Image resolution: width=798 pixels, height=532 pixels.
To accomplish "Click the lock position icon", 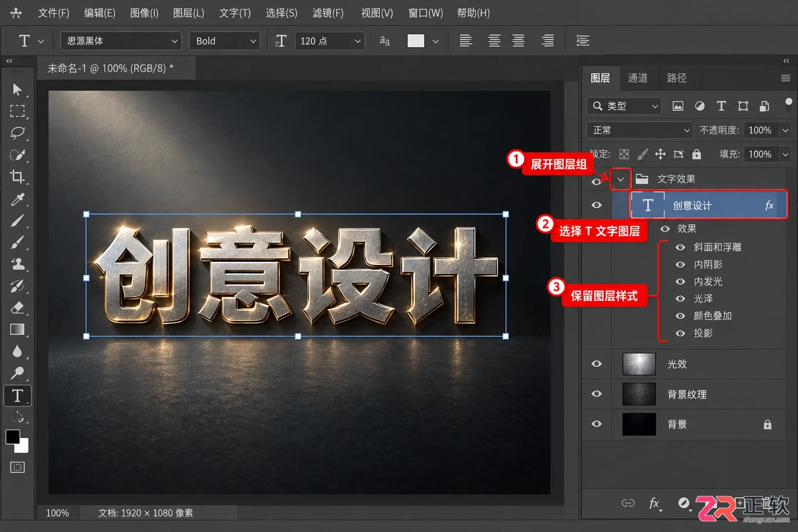I will point(660,154).
